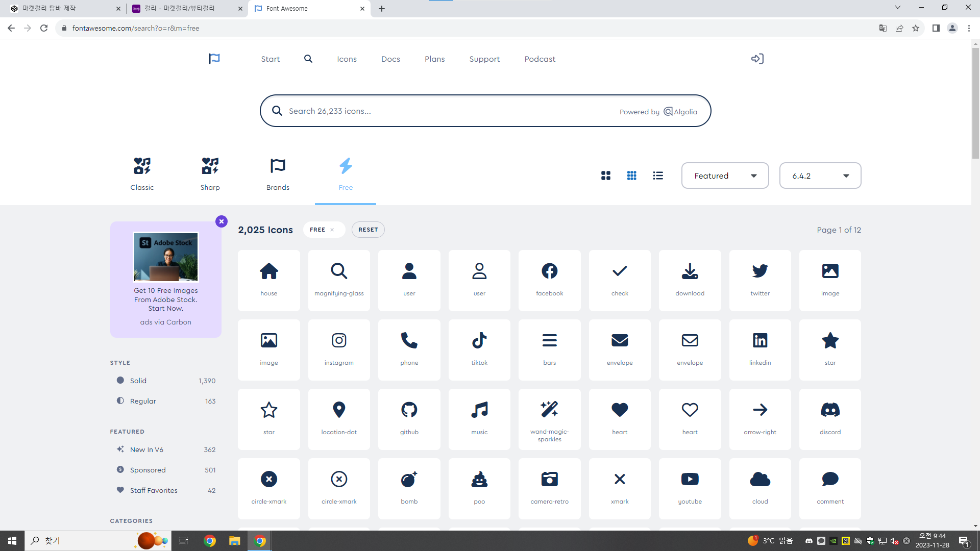Screen dimensions: 980x551
Task: Click the sign-in icon in header
Action: pos(757,59)
